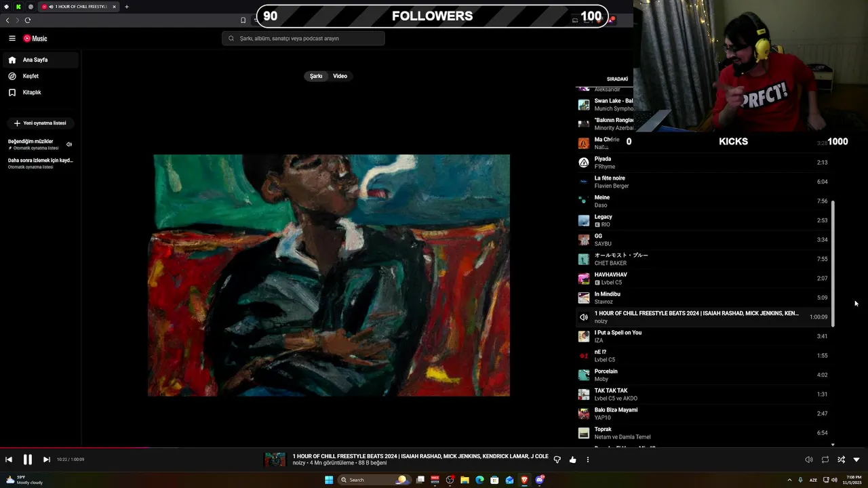Adjust the player volume icon
The image size is (868, 488).
(x=809, y=460)
